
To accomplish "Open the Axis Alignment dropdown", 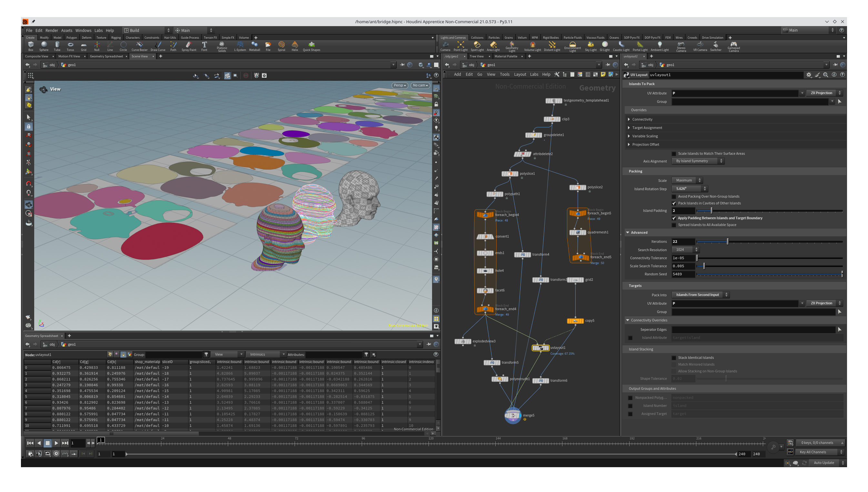I will tap(698, 161).
